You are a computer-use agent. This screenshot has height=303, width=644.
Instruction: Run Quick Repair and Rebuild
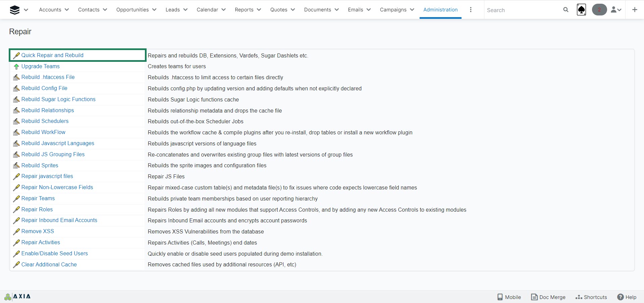(x=52, y=55)
